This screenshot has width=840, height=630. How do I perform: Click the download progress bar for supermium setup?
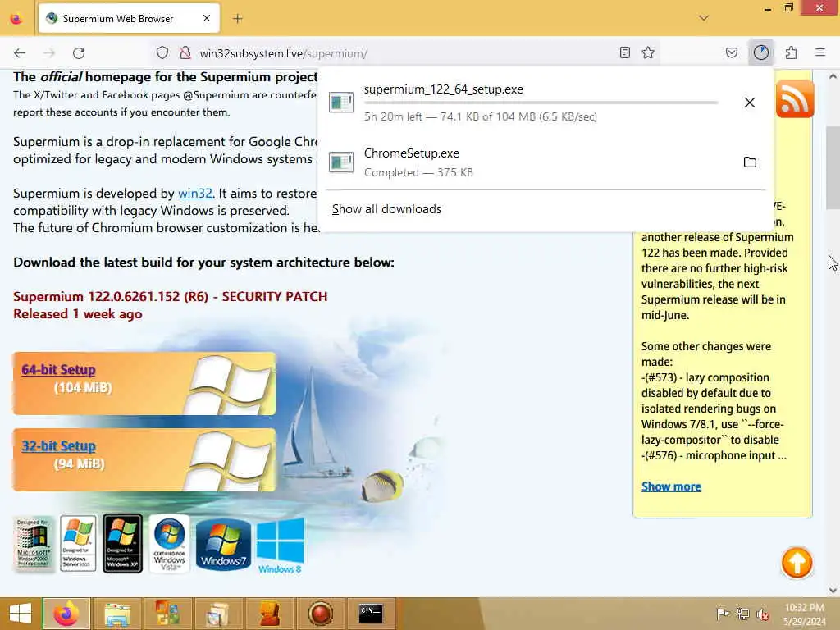click(x=541, y=103)
